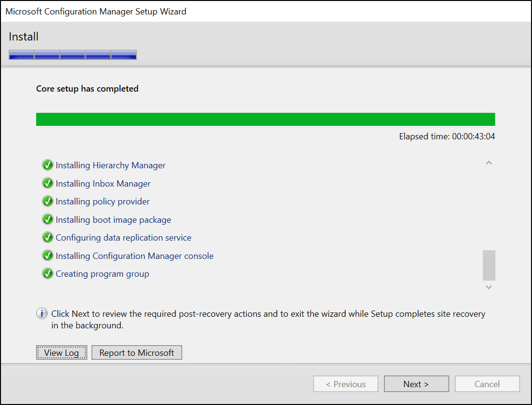
Task: Click the scroll down arrow of the task list
Action: 489,287
